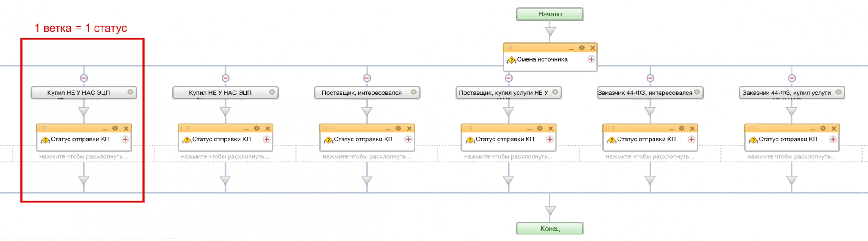Remove the Заказчик 44-ФЗ, интересовался branch via minus
The height and width of the screenshot is (241, 868).
pos(650,78)
